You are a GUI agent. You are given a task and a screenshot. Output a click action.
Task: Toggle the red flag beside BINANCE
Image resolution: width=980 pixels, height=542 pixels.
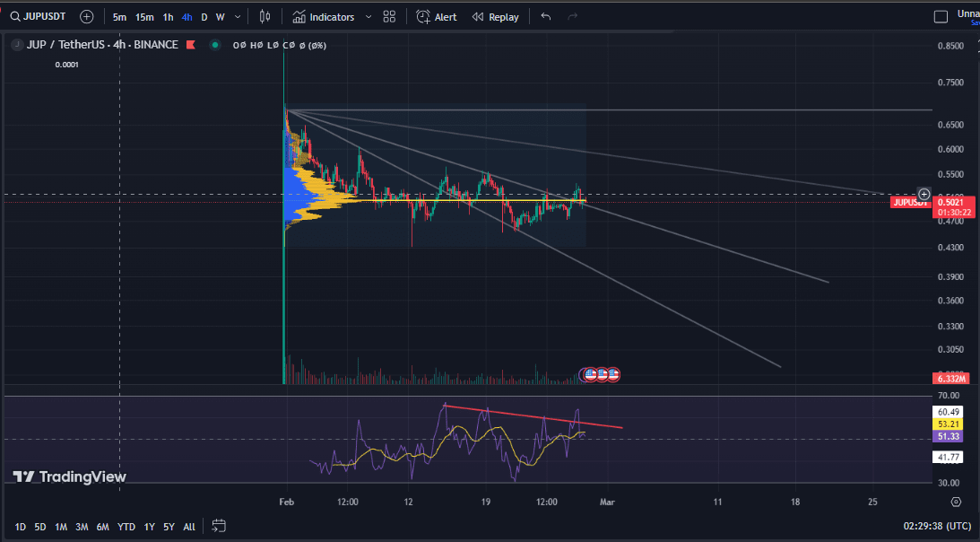188,44
